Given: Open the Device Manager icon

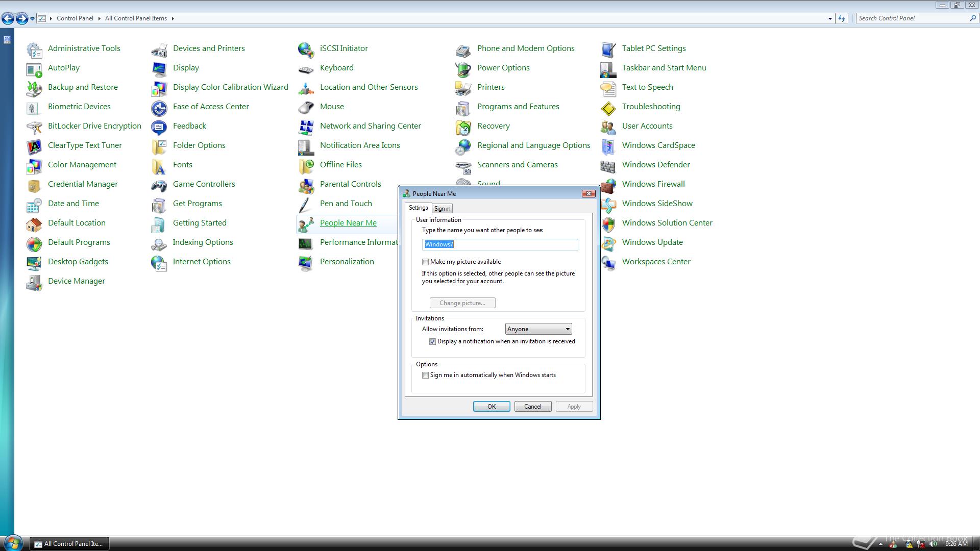Looking at the screenshot, I should (x=34, y=283).
